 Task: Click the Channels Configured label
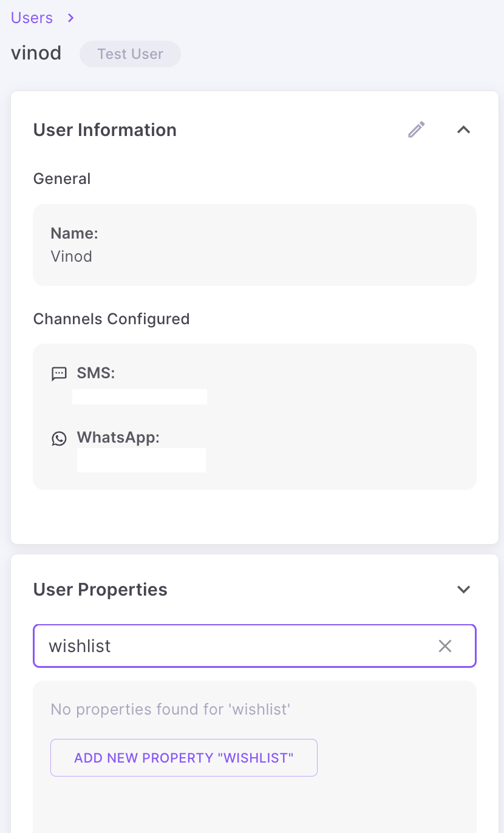111,319
